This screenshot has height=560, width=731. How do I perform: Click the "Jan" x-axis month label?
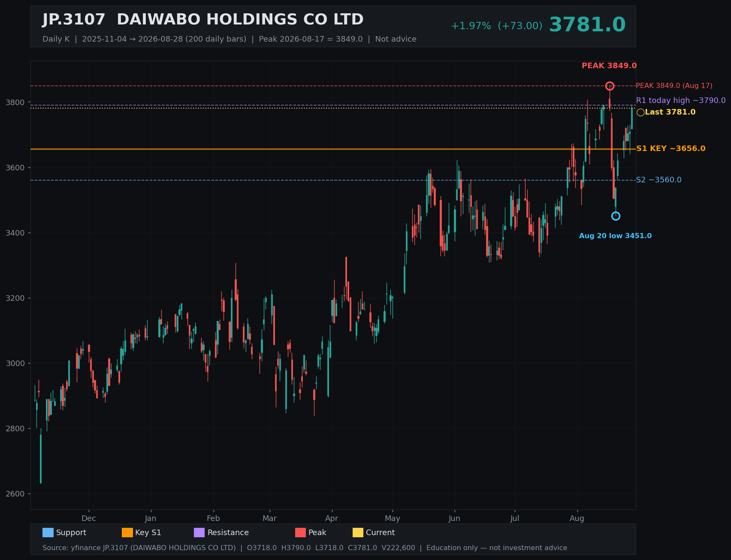[x=151, y=518]
